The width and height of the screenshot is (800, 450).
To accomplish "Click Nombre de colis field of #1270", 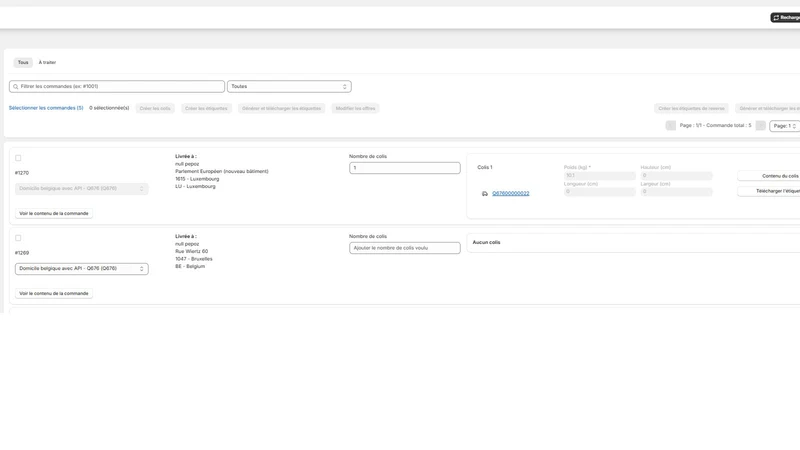I will pos(405,168).
